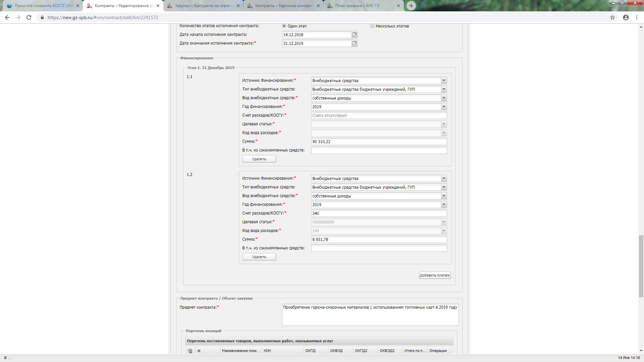The height and width of the screenshot is (362, 644).
Task: Open 'Код вида расходов' 244 dropdown
Action: tap(444, 231)
